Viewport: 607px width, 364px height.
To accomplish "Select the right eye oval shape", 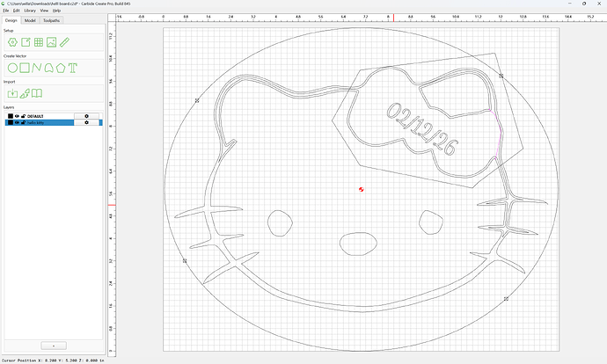I will click(x=431, y=222).
